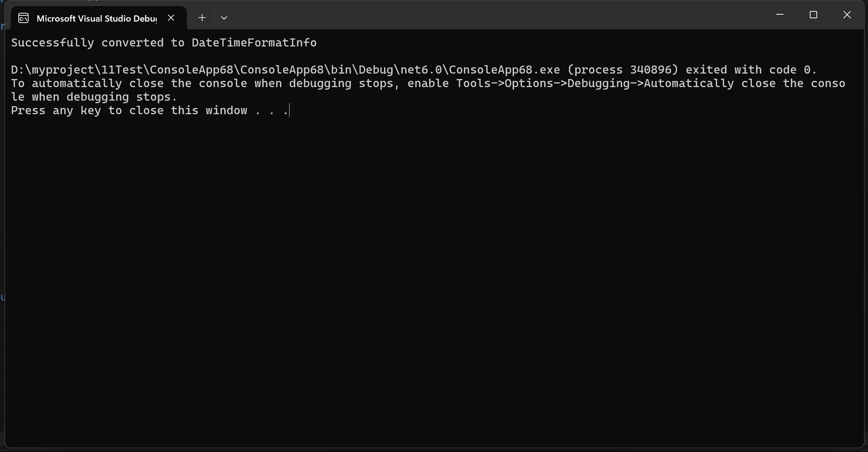Viewport: 868px width, 452px height.
Task: Maximize the terminal window
Action: pyautogui.click(x=813, y=15)
